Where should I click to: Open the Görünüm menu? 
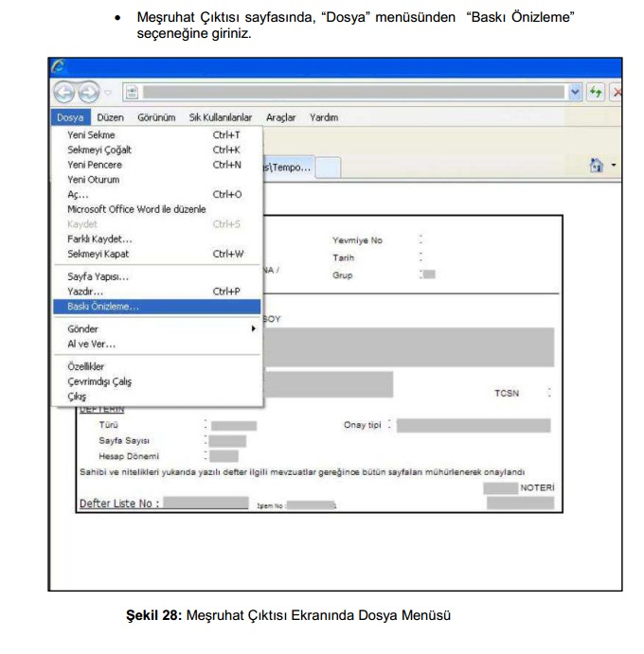point(156,117)
